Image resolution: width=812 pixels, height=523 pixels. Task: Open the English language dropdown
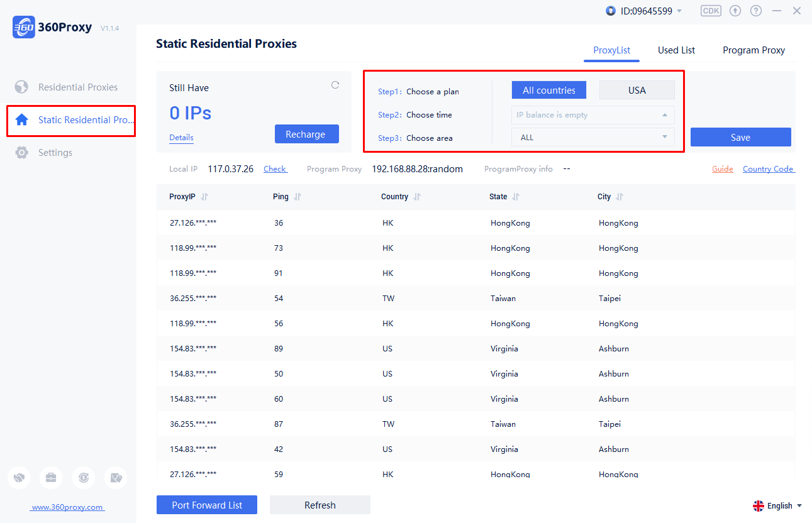pos(778,505)
